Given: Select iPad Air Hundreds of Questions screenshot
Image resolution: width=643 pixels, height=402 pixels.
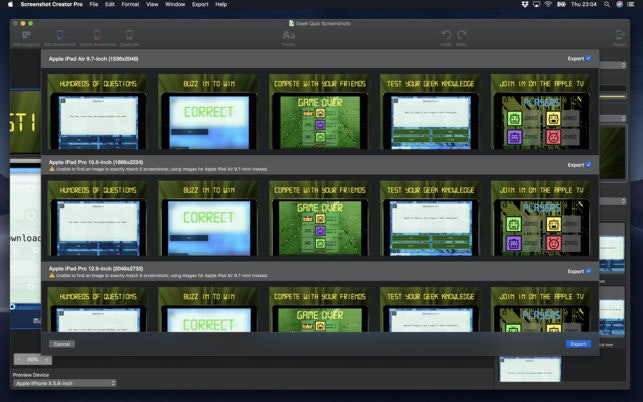Looking at the screenshot, I should [98, 112].
